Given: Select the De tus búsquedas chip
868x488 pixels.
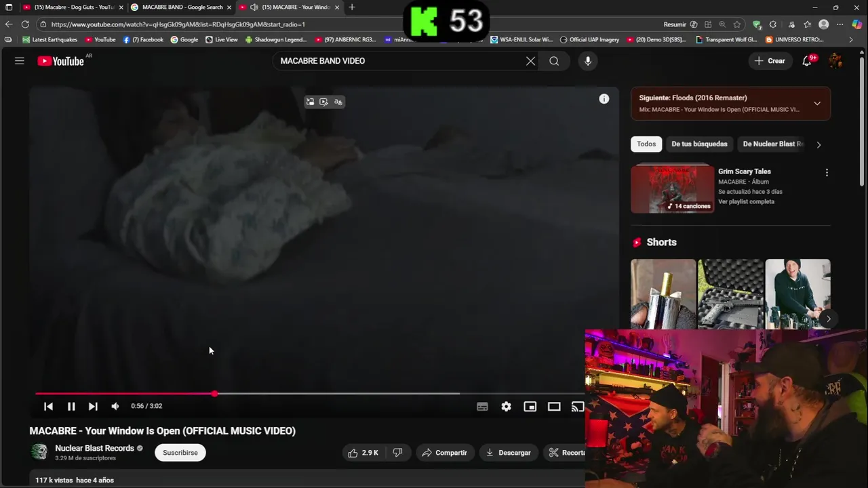Looking at the screenshot, I should [699, 144].
